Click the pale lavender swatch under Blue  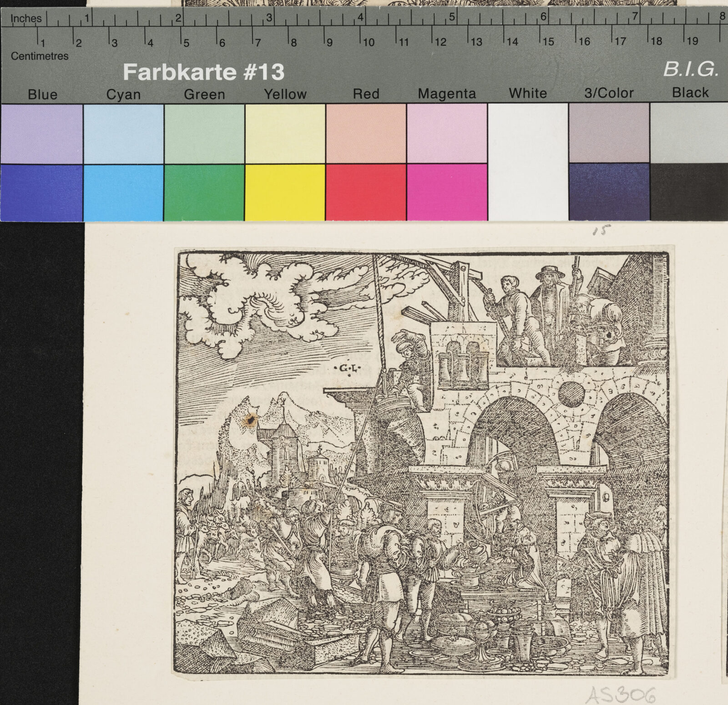point(42,134)
